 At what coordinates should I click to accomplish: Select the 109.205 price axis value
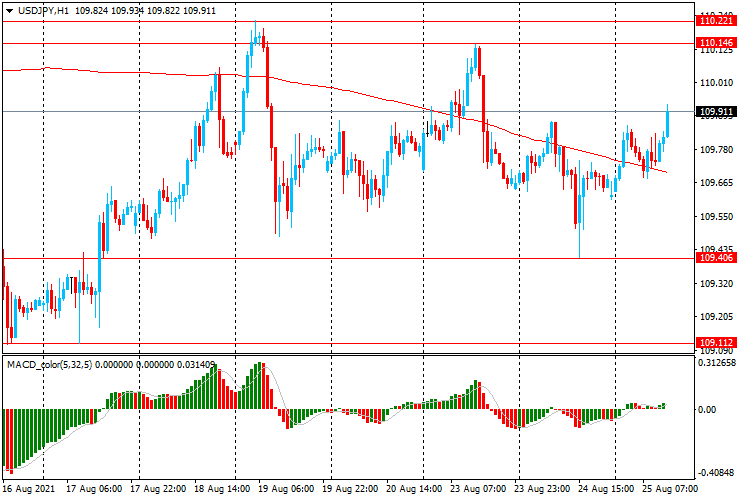click(x=716, y=317)
